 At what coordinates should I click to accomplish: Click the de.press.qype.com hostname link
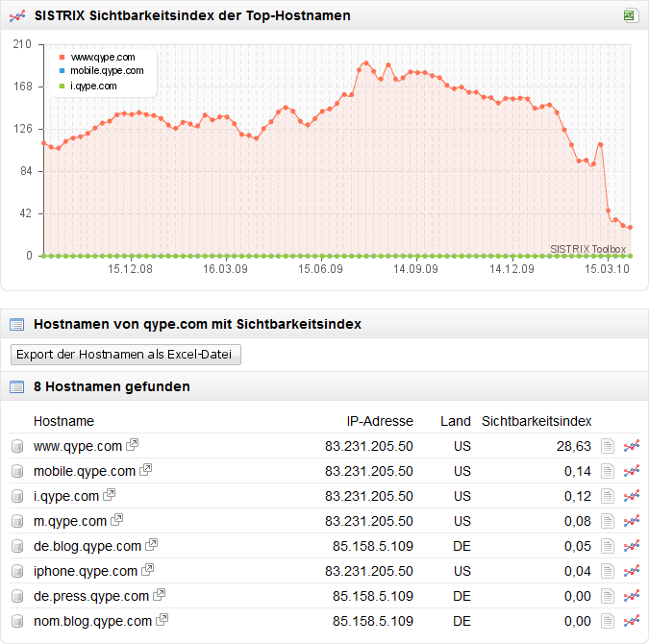tap(91, 596)
